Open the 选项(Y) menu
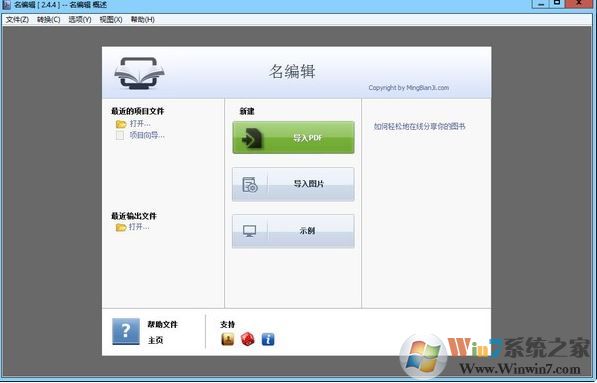The image size is (597, 383). [80, 19]
